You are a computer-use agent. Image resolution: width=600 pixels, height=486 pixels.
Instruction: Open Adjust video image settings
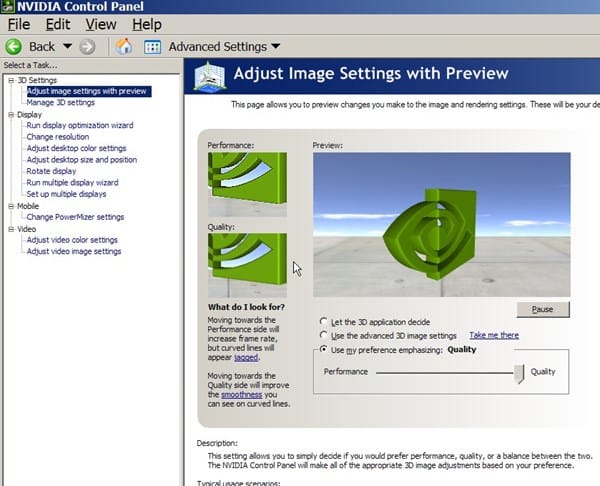click(74, 252)
